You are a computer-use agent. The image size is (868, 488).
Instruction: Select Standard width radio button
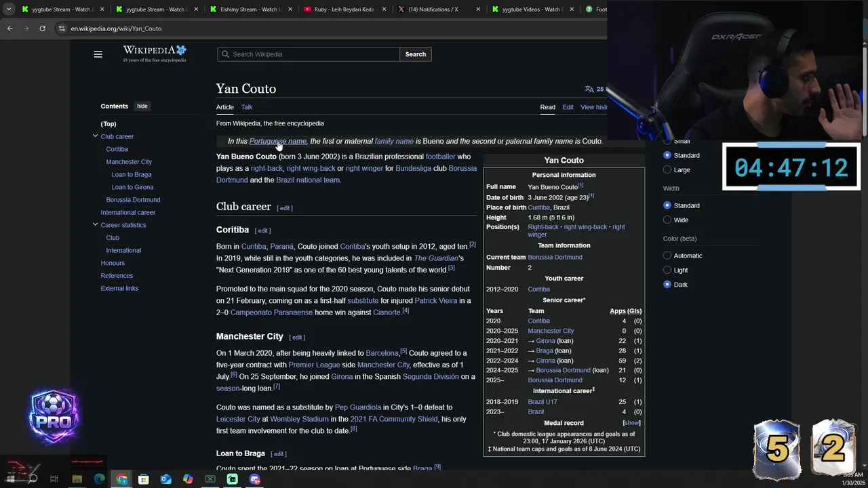point(667,205)
